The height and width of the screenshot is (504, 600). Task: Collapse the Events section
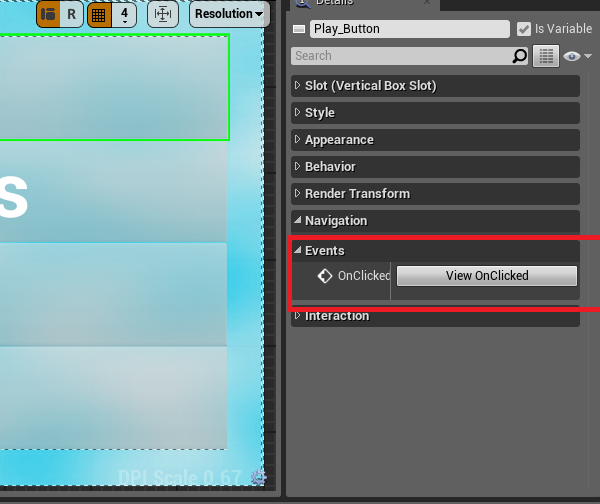click(x=435, y=251)
